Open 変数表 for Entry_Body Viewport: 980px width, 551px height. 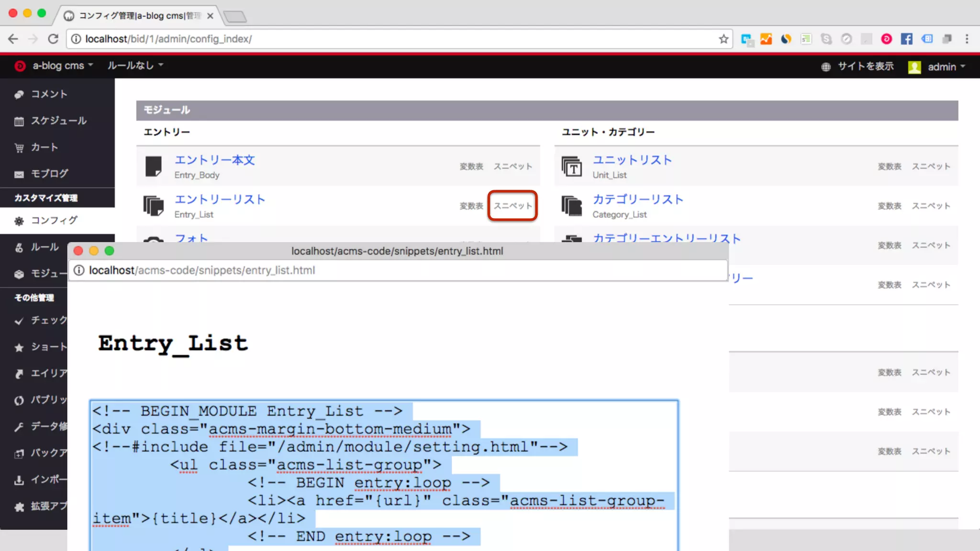[x=471, y=166]
